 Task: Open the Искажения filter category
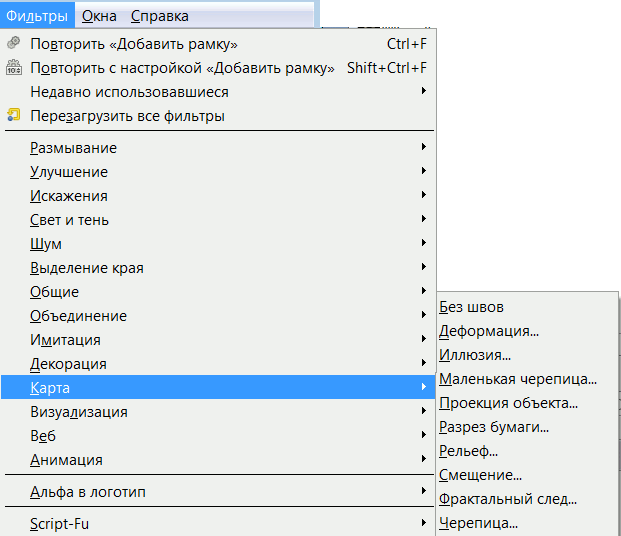pyautogui.click(x=69, y=196)
